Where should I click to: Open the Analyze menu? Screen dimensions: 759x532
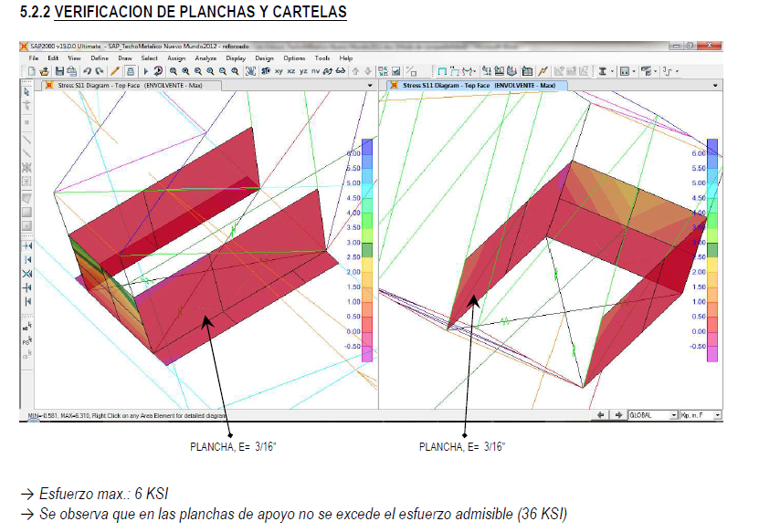(206, 57)
